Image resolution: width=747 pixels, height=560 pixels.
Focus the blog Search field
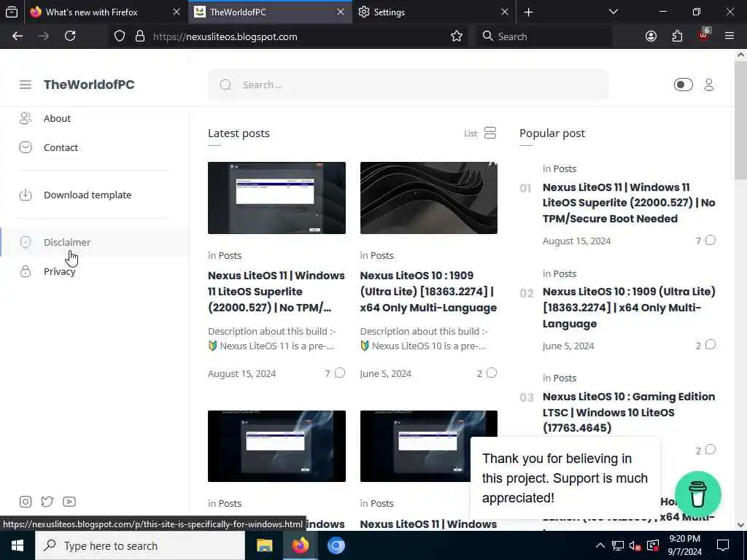point(409,85)
